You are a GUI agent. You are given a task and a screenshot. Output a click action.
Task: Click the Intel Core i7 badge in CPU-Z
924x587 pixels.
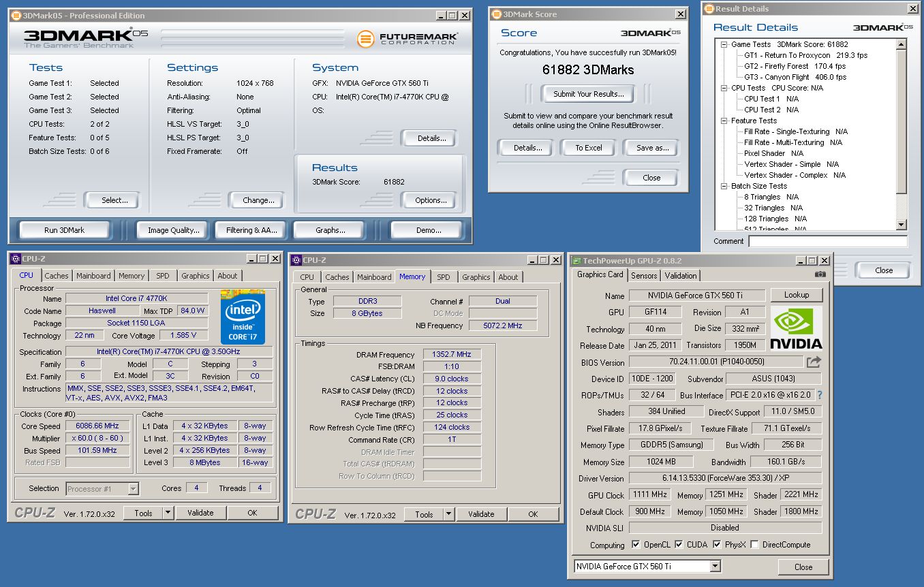tap(243, 317)
